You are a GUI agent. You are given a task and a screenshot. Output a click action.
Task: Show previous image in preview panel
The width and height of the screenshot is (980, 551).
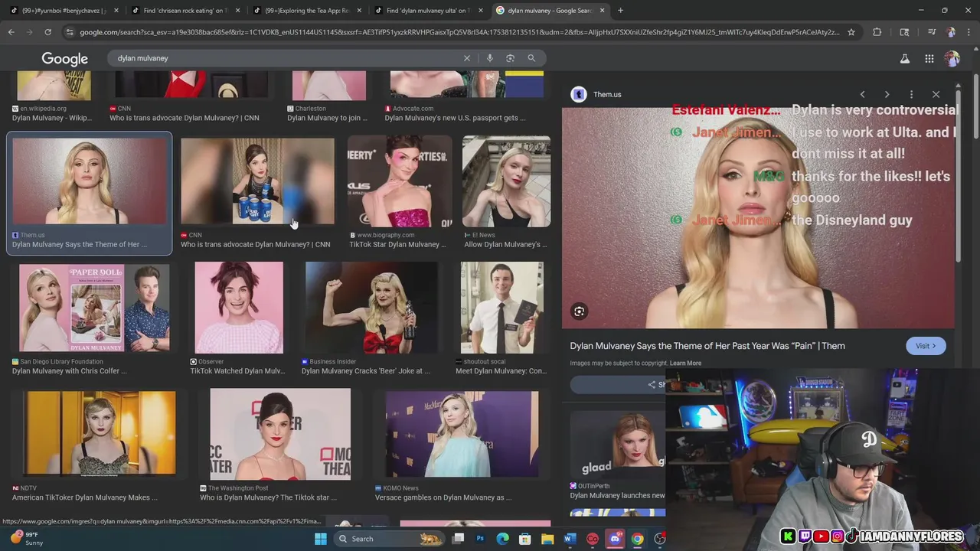[862, 95]
